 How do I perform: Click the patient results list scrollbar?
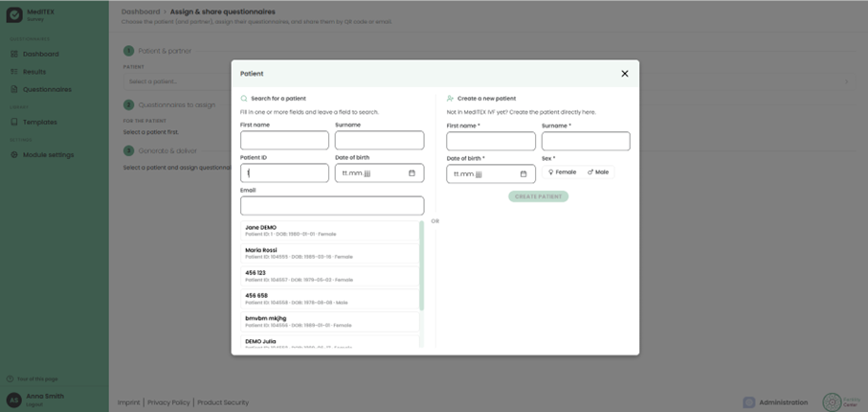[421, 266]
